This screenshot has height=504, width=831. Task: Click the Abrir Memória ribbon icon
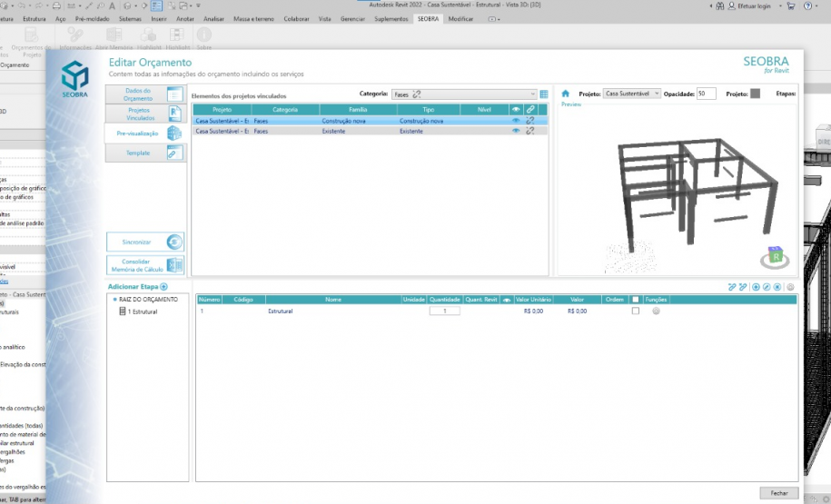point(114,38)
